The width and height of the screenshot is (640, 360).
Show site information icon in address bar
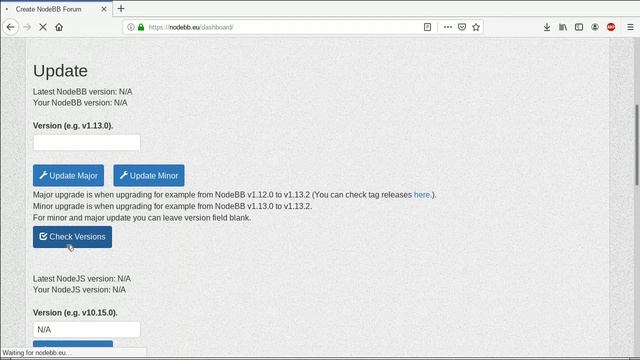tap(131, 27)
